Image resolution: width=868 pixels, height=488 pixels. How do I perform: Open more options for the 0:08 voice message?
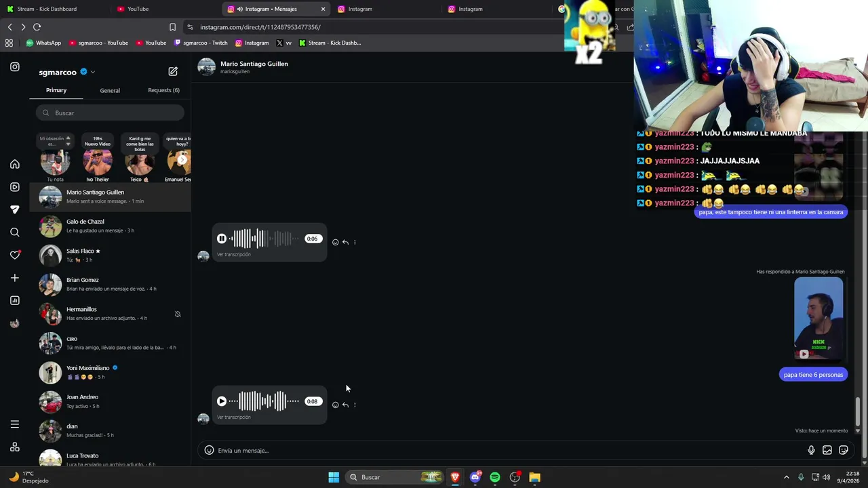click(355, 405)
